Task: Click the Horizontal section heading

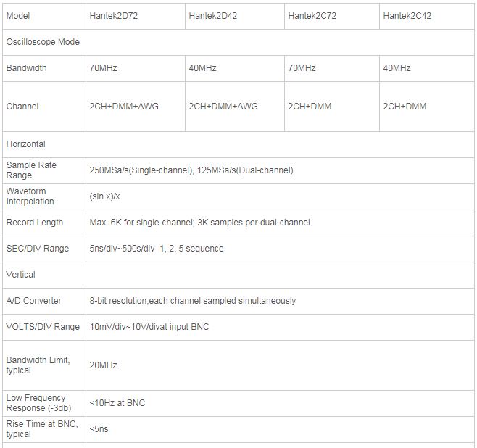Action: pyautogui.click(x=26, y=144)
